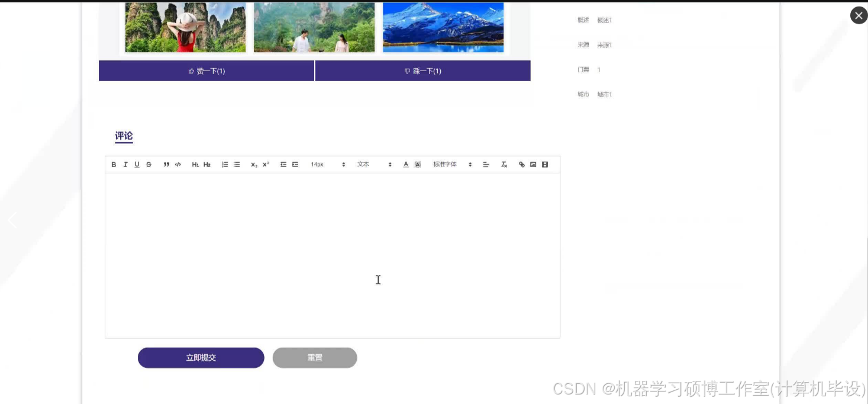Open the text color picker
Image resolution: width=868 pixels, height=404 pixels.
pyautogui.click(x=406, y=165)
